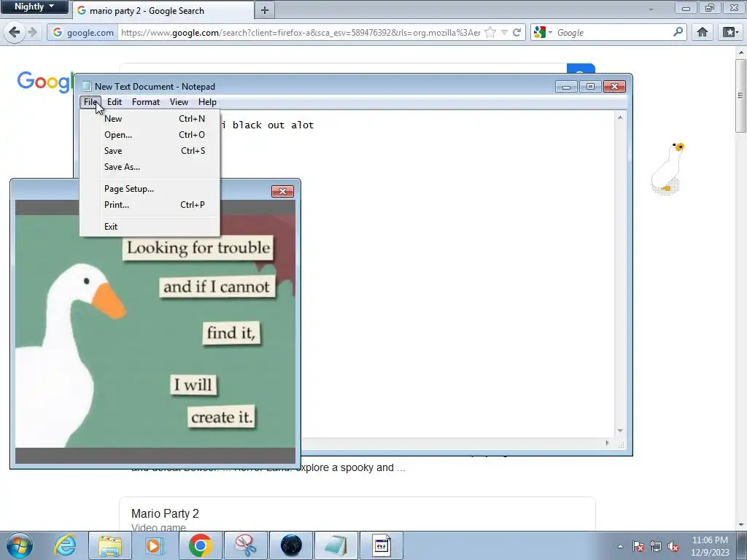This screenshot has height=560, width=747.
Task: Open the Help menu in Notepad
Action: click(207, 102)
